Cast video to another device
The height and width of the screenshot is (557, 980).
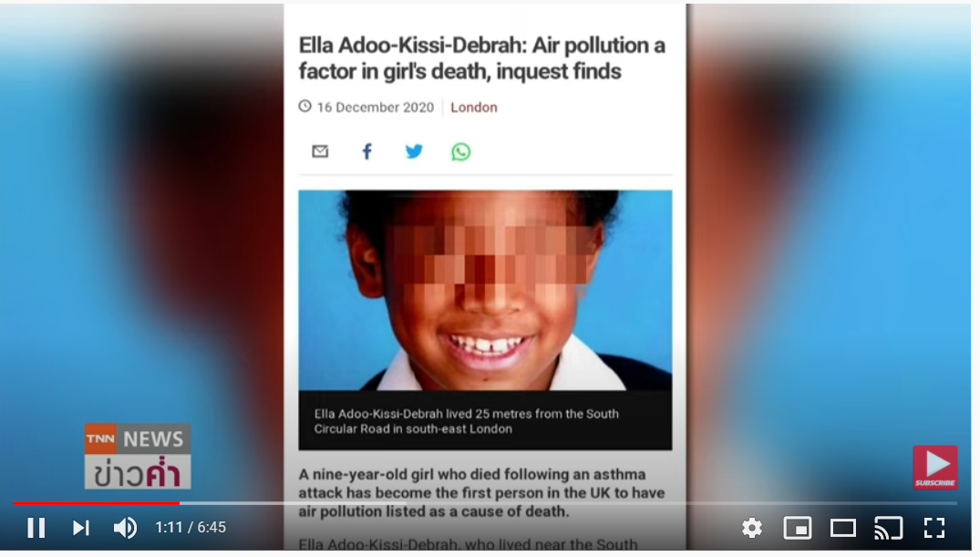pos(888,528)
